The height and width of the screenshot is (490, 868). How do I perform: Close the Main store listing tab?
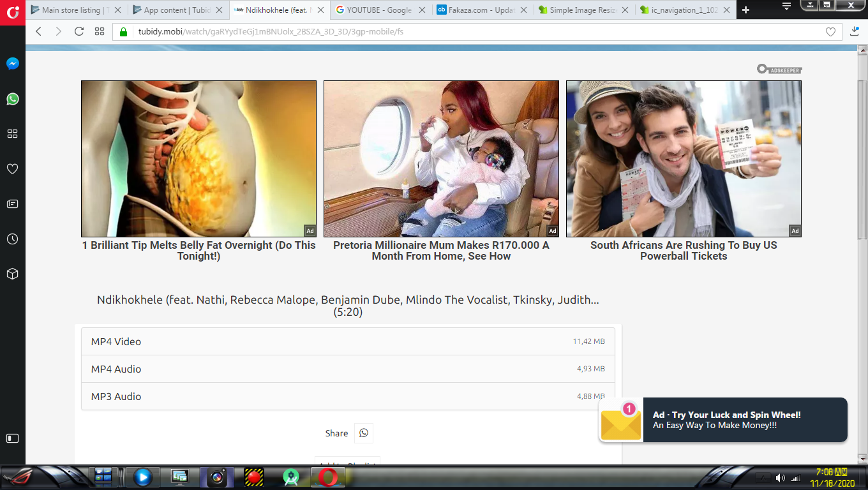pyautogui.click(x=117, y=10)
